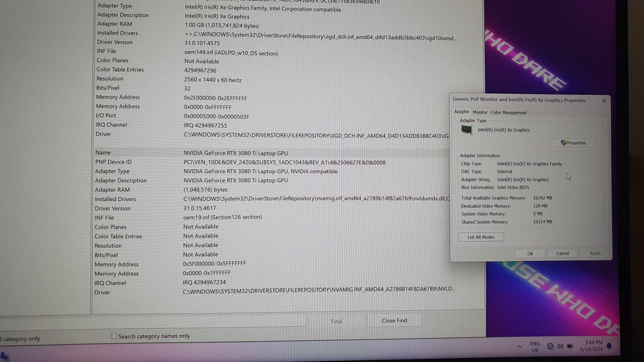This screenshot has width=644, height=362.
Task: Select the 0x2E000000-0x2EFFFFFF memory address
Action: [215, 98]
